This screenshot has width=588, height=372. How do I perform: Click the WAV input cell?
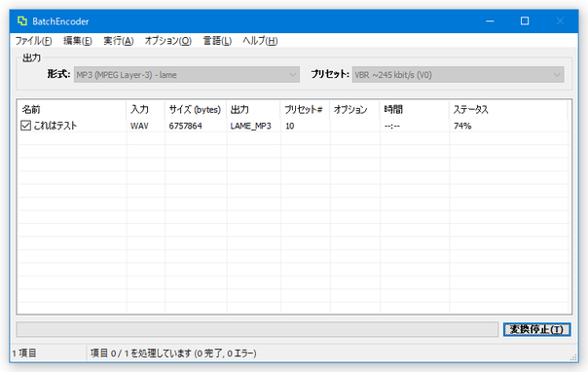139,126
